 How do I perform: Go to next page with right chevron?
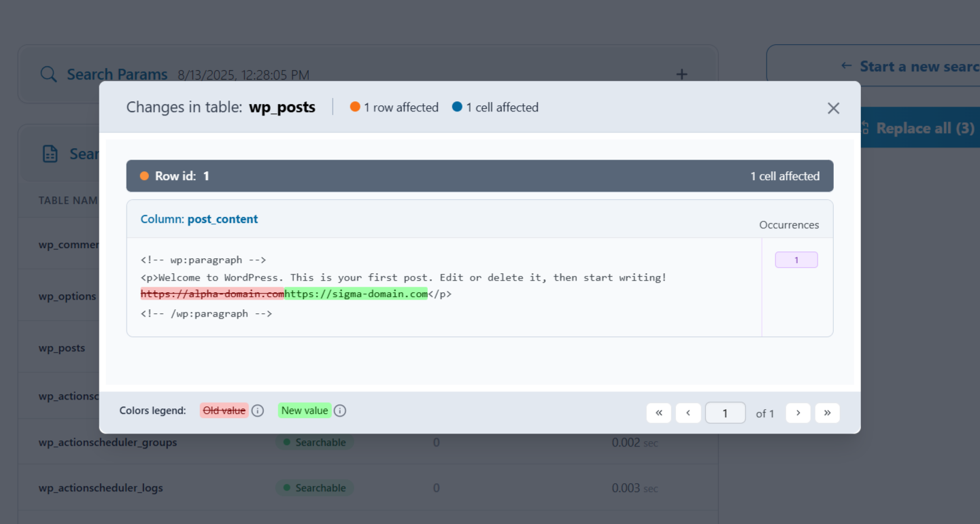798,413
